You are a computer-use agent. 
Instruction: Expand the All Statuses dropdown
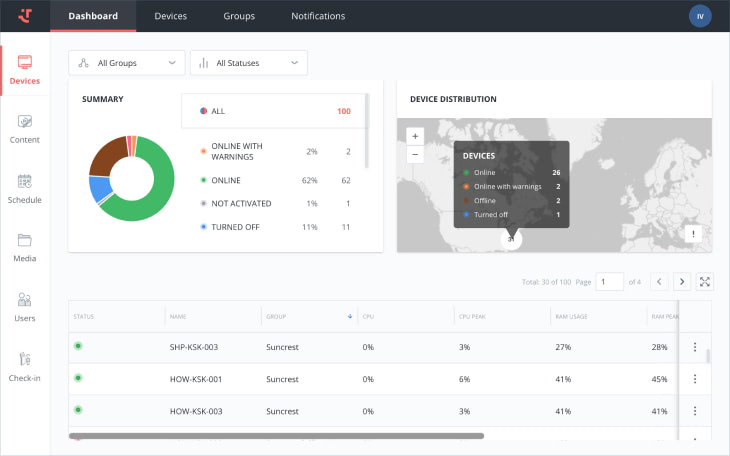(249, 63)
